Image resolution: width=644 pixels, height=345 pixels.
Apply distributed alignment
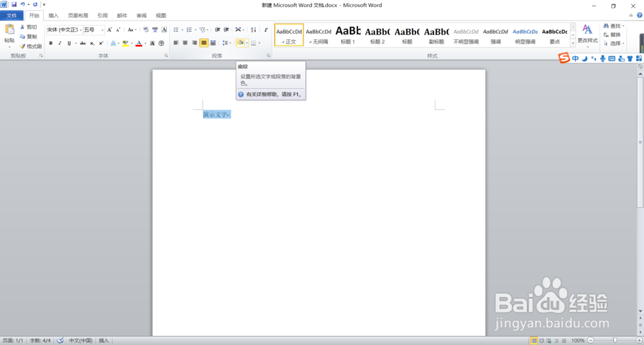click(213, 42)
